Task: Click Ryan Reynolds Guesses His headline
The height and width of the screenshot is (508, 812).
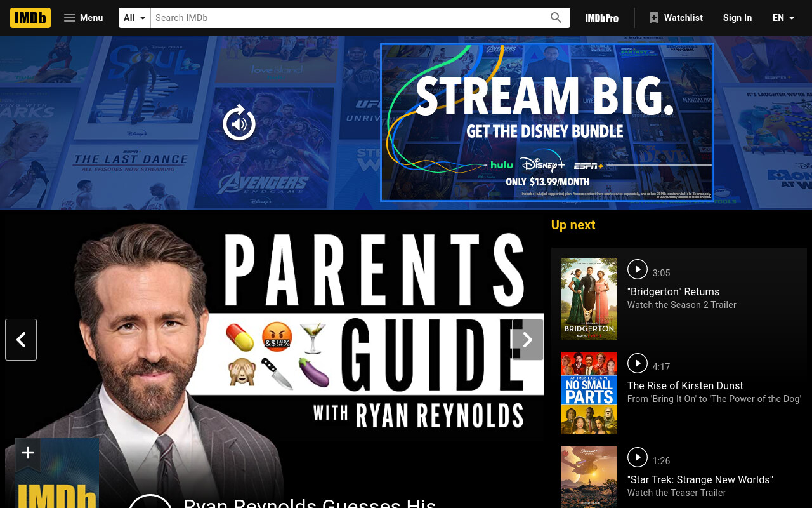Action: pos(310,503)
